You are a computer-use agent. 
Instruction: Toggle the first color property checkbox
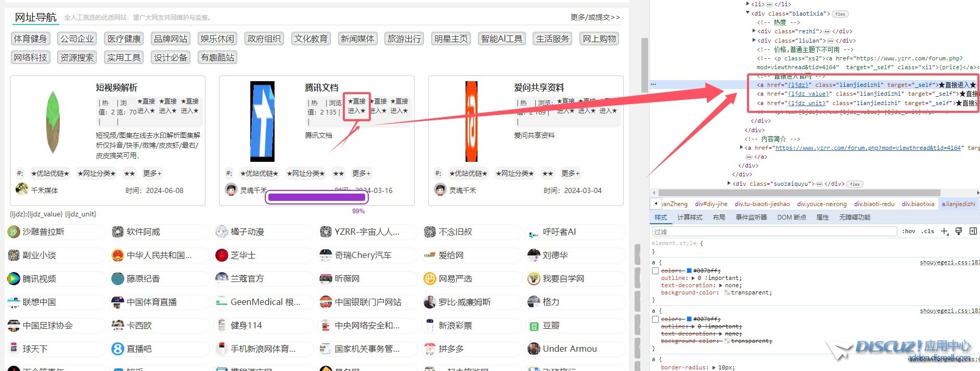(x=655, y=271)
